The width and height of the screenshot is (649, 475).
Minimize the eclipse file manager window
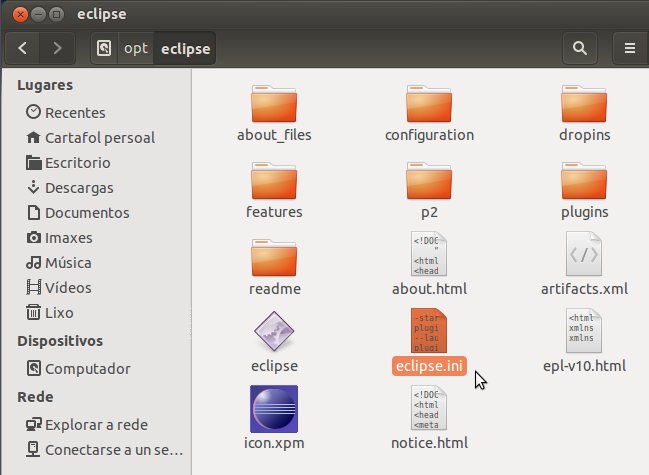point(38,14)
